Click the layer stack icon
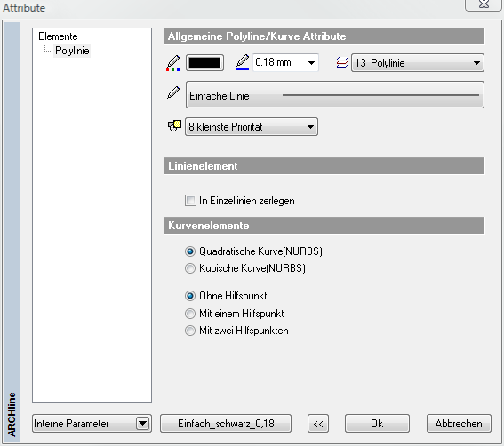The width and height of the screenshot is (504, 446). click(342, 62)
